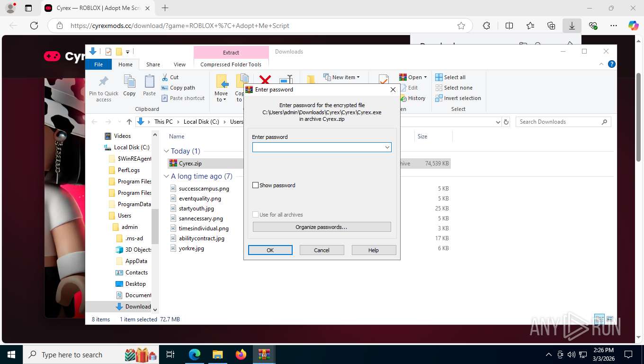This screenshot has height=364, width=644.
Task: Tick the Show password checkbox
Action: [256, 185]
